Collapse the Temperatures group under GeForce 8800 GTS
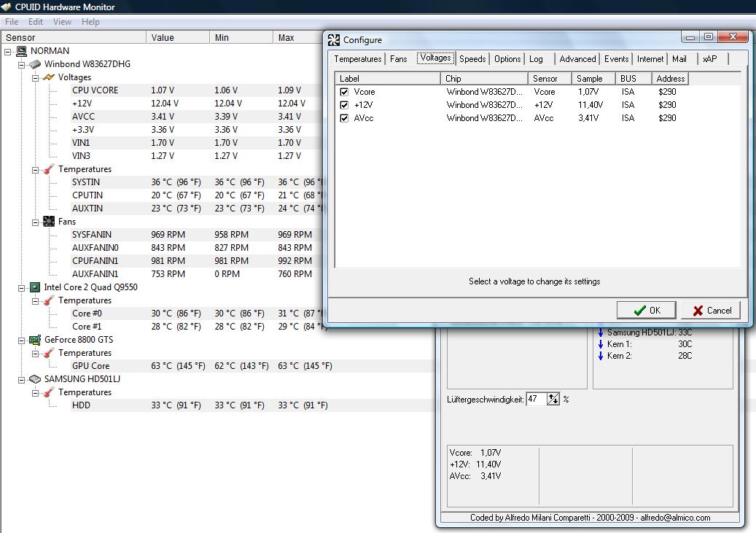756x533 pixels. [x=36, y=354]
